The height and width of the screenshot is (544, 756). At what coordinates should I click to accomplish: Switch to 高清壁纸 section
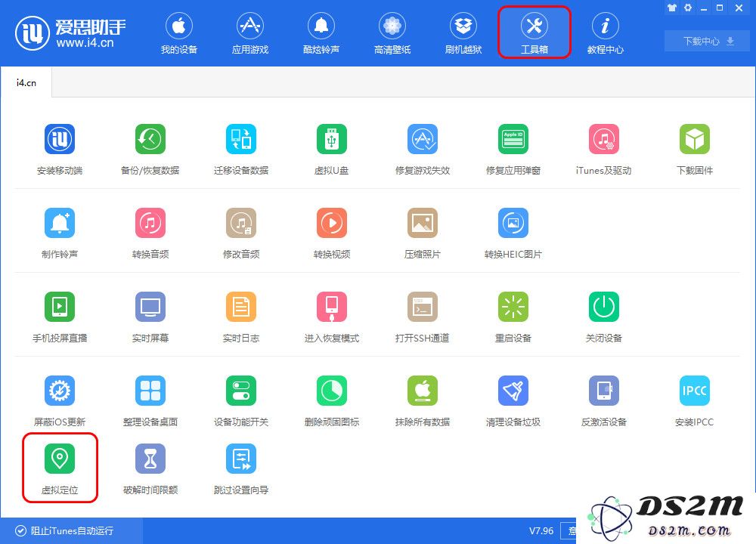coord(392,32)
